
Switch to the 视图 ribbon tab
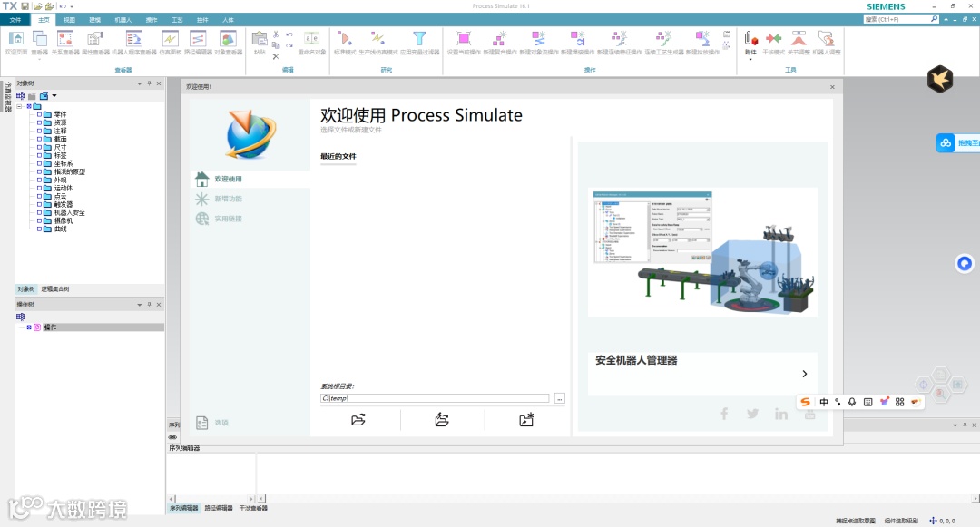(69, 20)
